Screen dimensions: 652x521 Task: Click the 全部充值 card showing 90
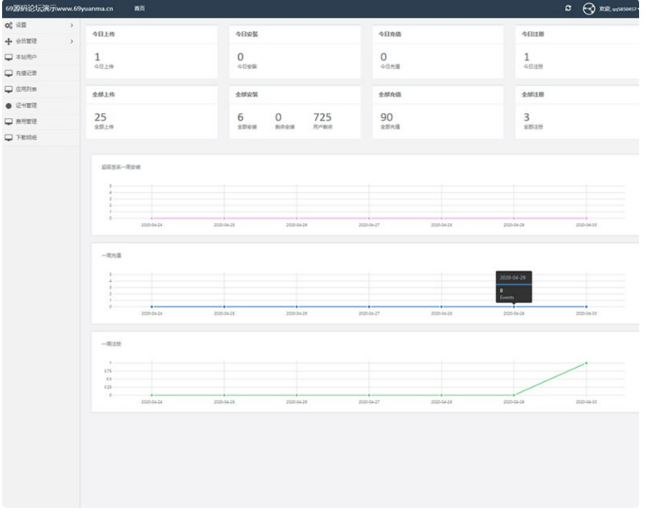point(437,112)
